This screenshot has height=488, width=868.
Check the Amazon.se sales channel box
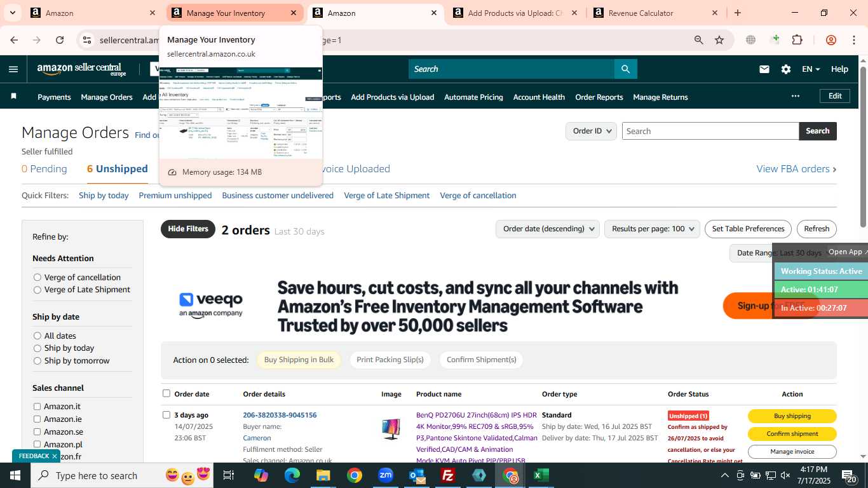coord(37,432)
